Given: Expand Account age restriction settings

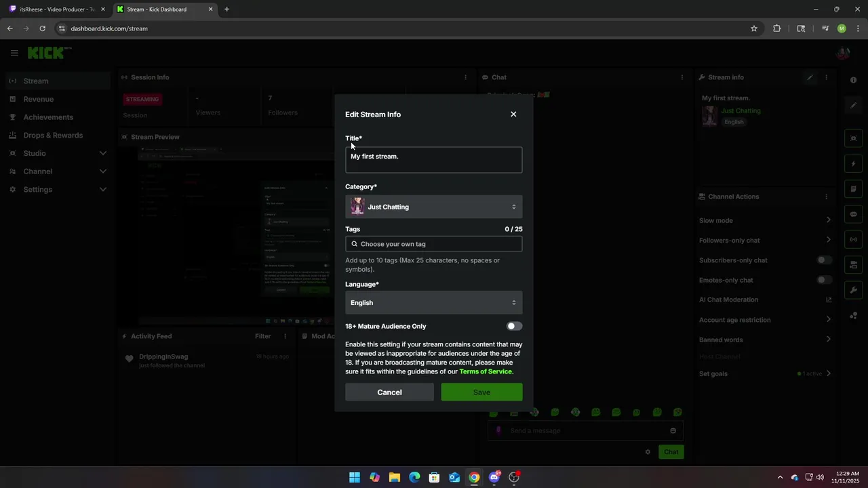Looking at the screenshot, I should point(828,319).
